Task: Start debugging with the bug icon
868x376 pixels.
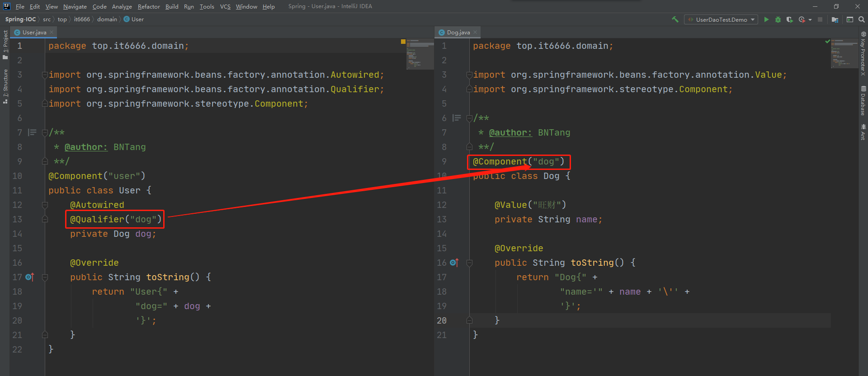Action: pyautogui.click(x=778, y=19)
